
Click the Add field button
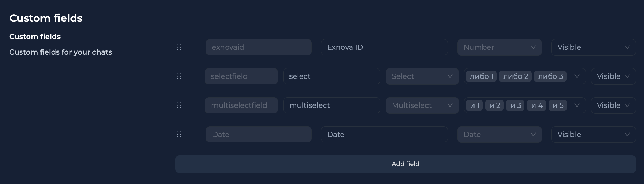pos(405,164)
